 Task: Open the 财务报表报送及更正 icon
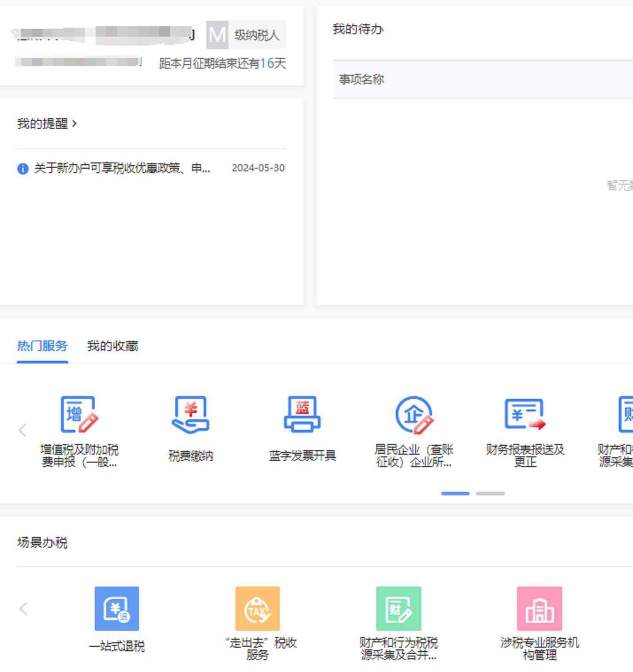click(525, 415)
